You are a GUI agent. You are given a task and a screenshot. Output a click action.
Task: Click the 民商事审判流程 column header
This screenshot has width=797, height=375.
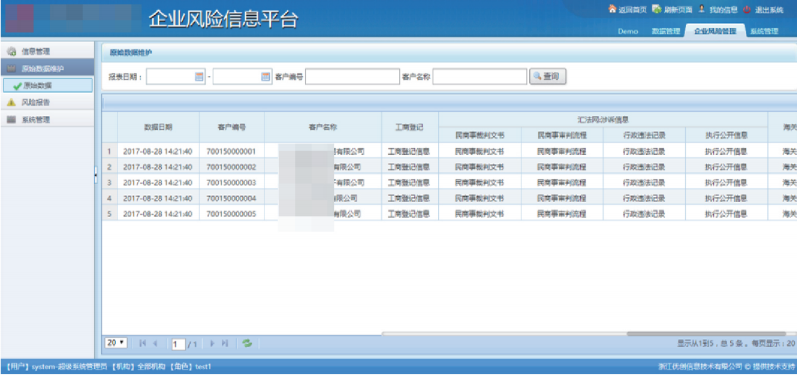click(562, 135)
